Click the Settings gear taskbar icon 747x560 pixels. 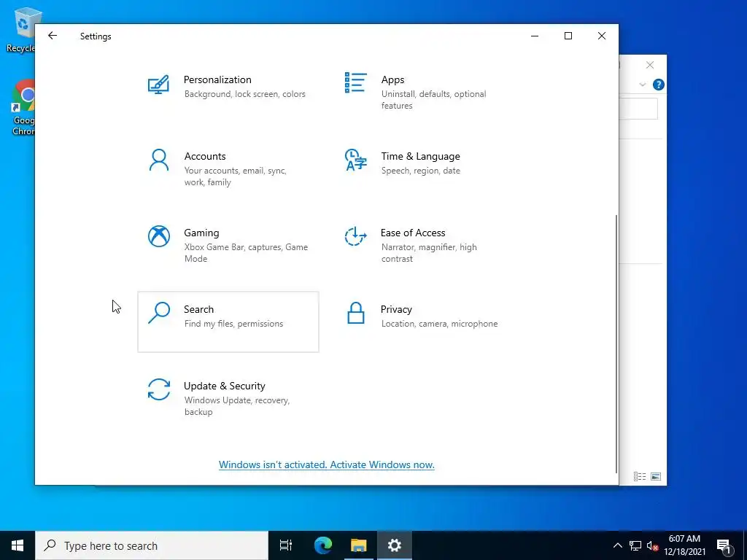point(395,545)
